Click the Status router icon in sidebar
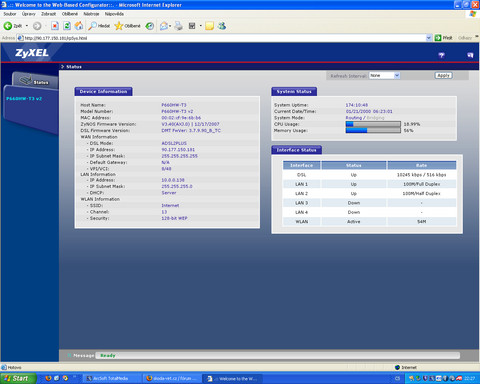 click(26, 80)
